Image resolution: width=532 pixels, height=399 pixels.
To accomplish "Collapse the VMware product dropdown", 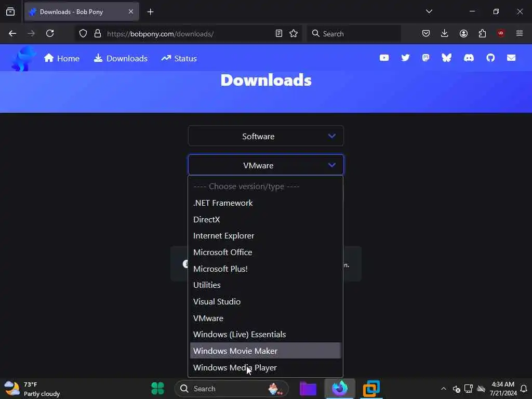I will coord(265,165).
